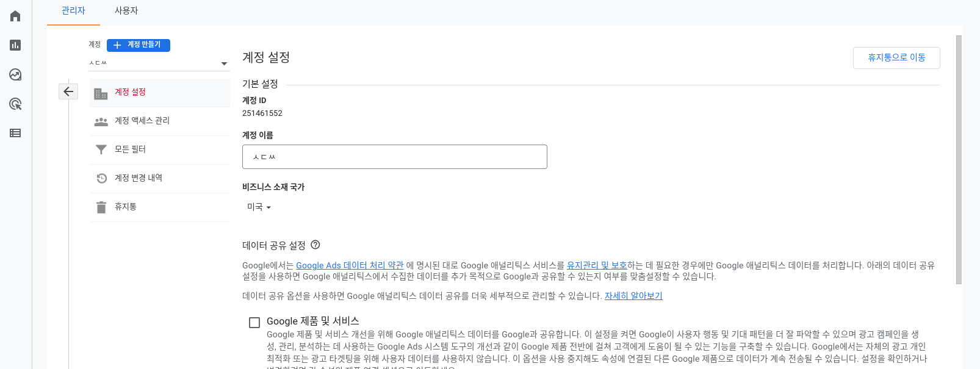The height and width of the screenshot is (369, 980).
Task: Click the Google 제품 및 서비스 label
Action: (x=313, y=321)
